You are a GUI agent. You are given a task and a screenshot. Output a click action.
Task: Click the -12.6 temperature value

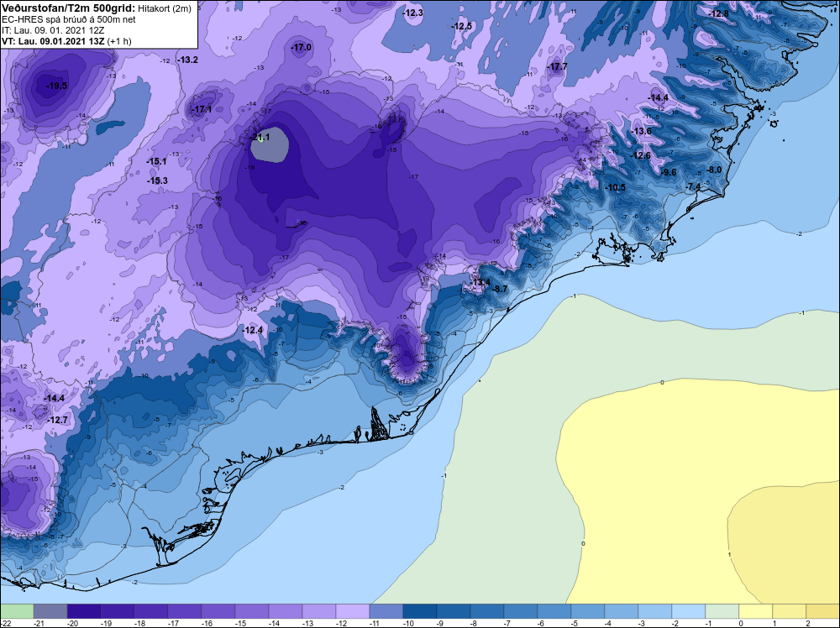640,156
